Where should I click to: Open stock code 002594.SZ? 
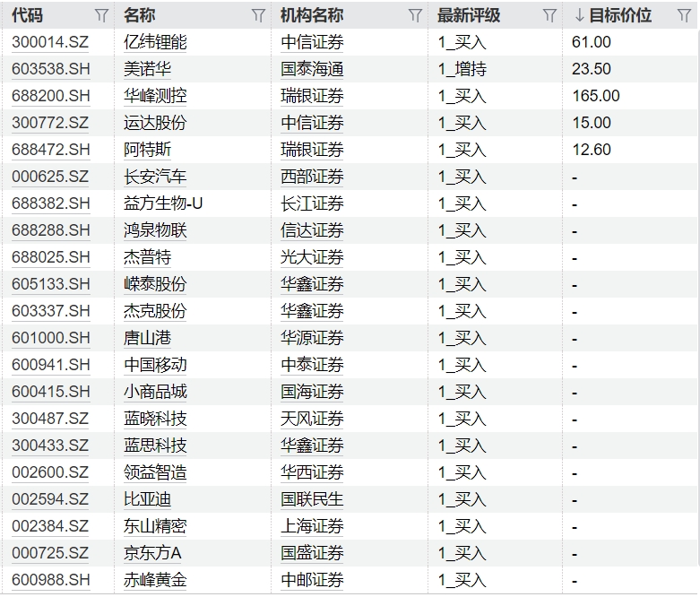tap(50, 499)
